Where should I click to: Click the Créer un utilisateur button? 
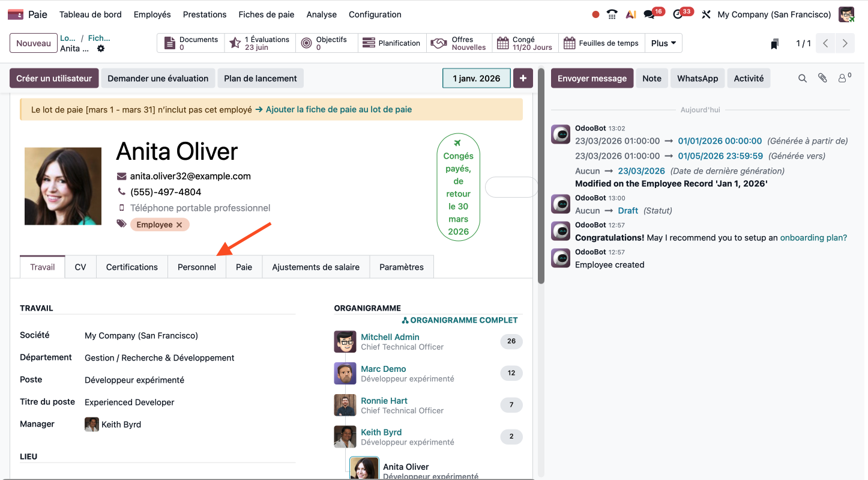coord(54,78)
